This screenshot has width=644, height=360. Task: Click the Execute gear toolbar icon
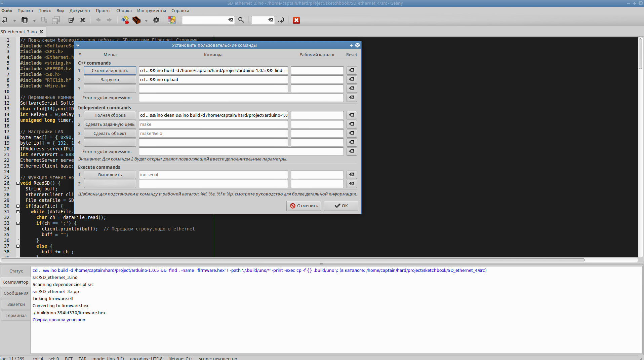(156, 20)
